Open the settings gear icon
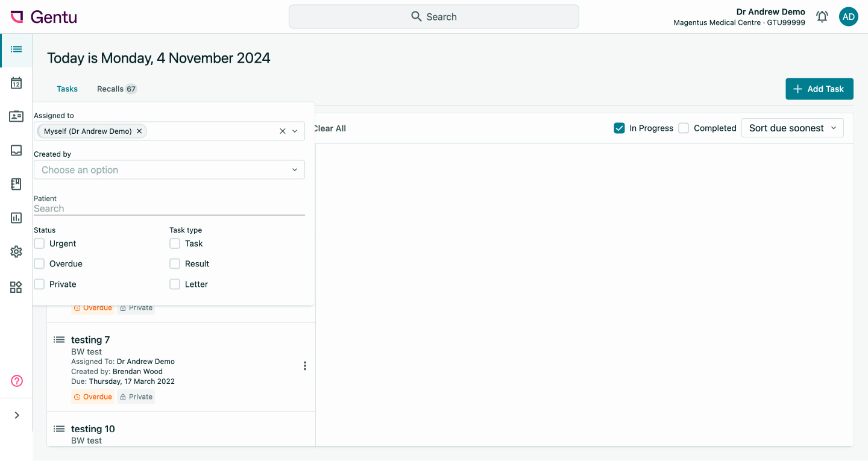This screenshot has height=461, width=868. 16,251
